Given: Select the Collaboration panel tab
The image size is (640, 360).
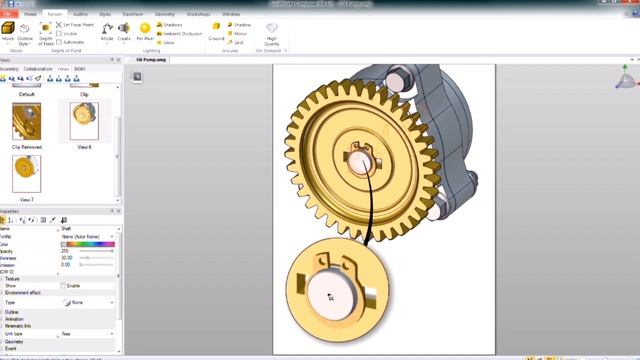Looking at the screenshot, I should pyautogui.click(x=38, y=69).
